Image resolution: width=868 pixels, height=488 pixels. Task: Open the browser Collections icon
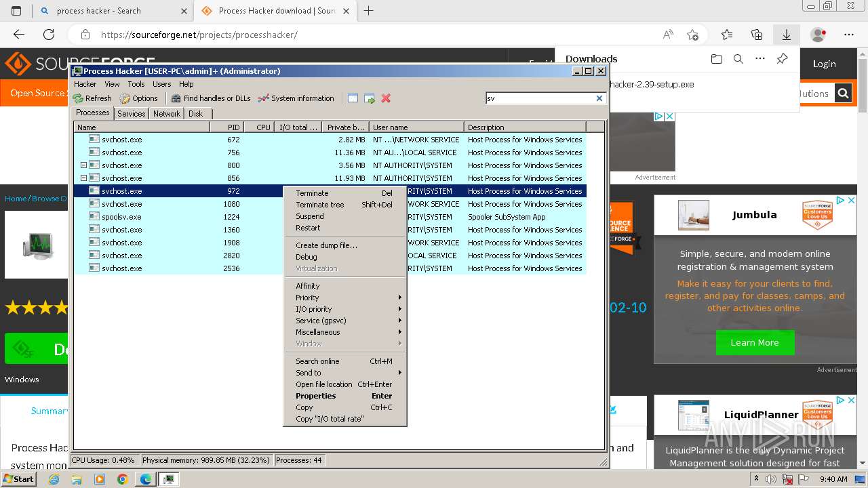(x=757, y=35)
